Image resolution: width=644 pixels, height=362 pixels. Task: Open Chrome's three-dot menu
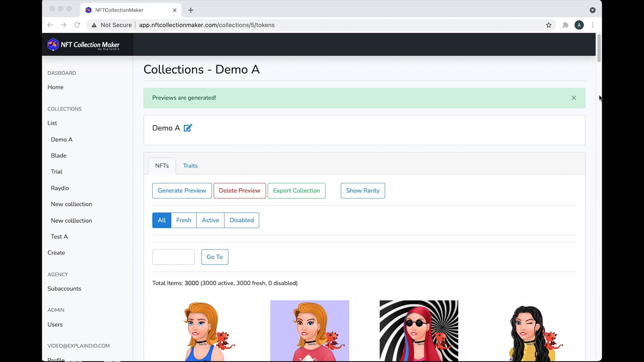click(x=593, y=25)
